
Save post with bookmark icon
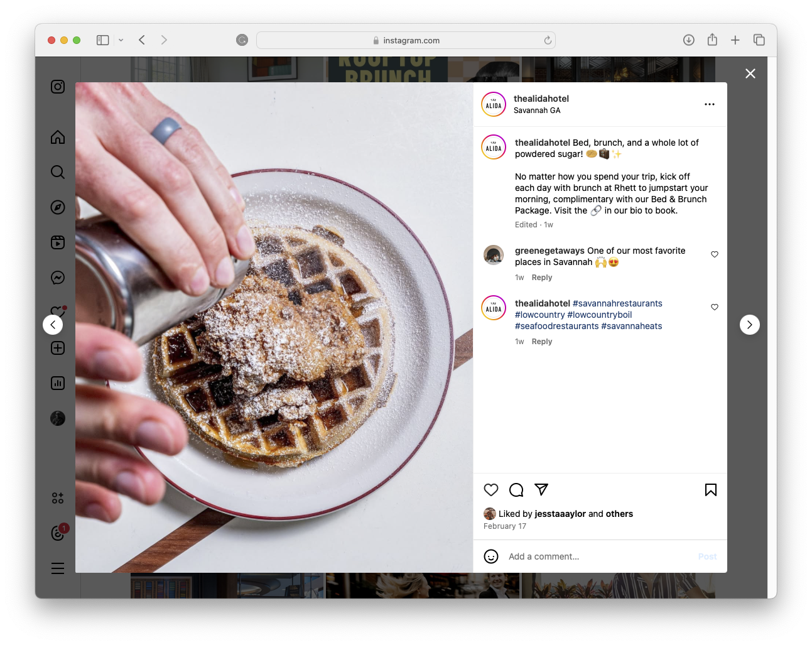point(711,490)
